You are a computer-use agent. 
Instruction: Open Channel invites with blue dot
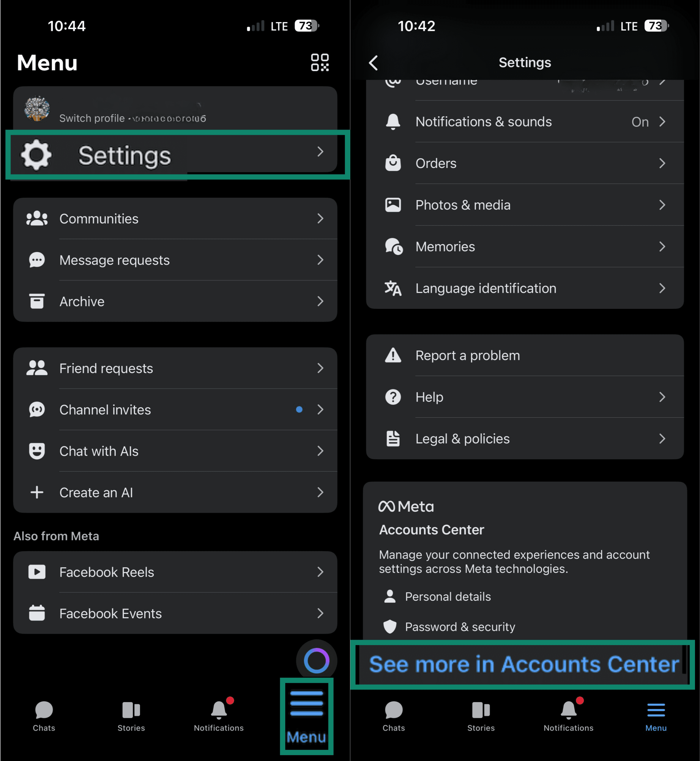[175, 409]
